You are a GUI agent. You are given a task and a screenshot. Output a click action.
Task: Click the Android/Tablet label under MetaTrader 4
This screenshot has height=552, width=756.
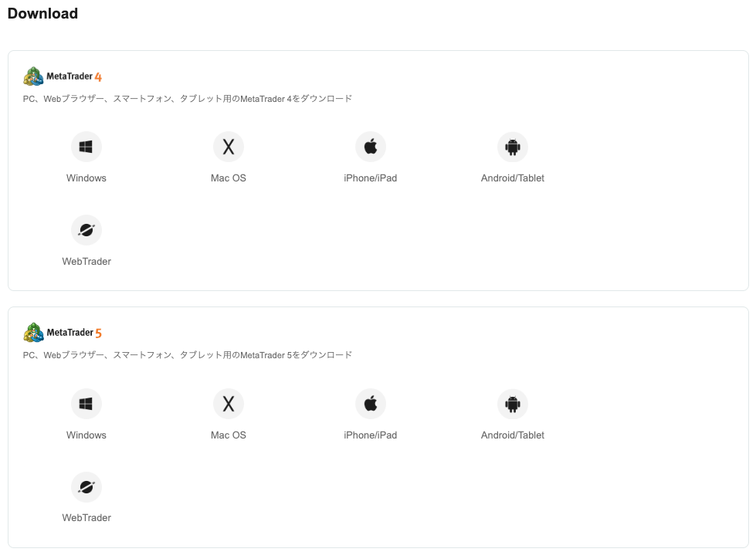click(512, 178)
